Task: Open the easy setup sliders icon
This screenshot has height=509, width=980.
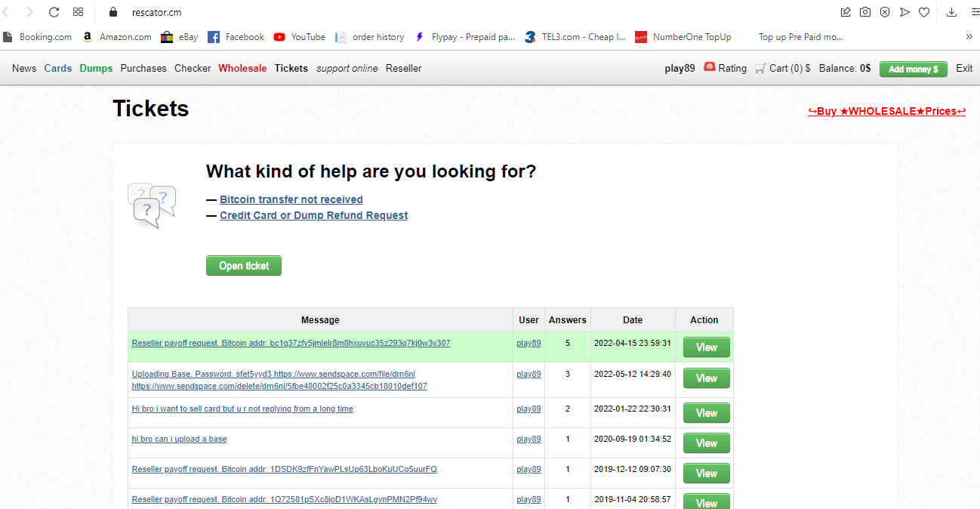Action: point(975,12)
